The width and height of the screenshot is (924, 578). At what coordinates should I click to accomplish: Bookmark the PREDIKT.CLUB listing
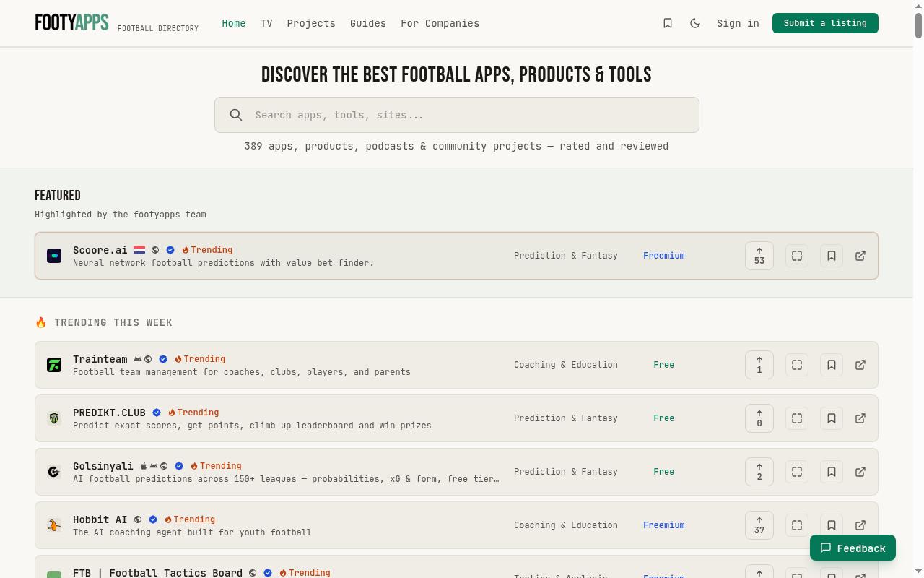tap(832, 418)
